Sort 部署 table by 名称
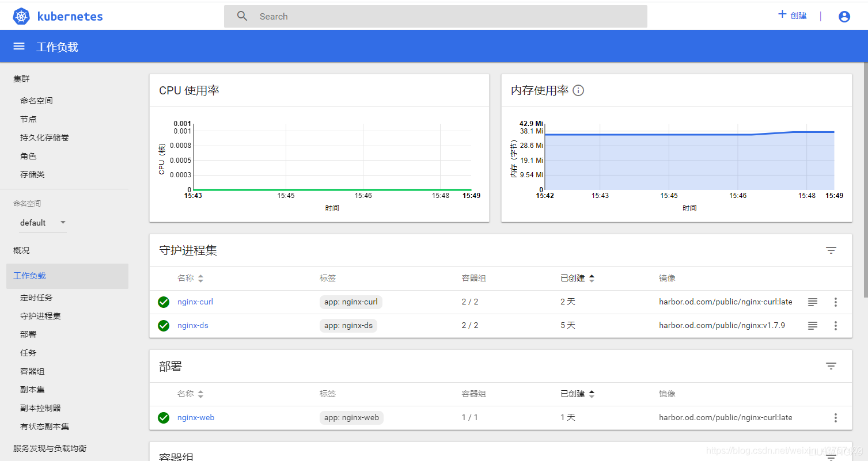This screenshot has height=461, width=868. tap(190, 394)
